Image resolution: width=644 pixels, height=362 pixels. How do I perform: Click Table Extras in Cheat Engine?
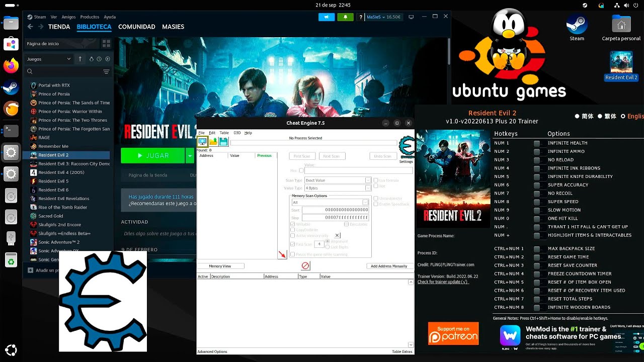(402, 351)
